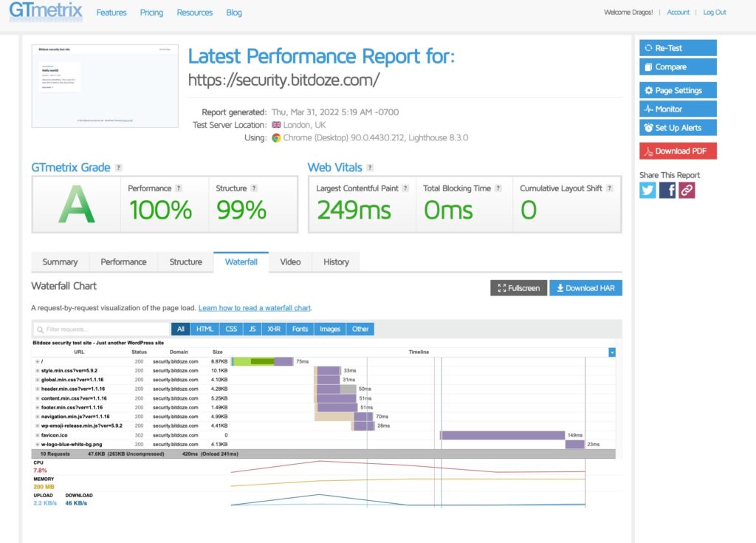The width and height of the screenshot is (756, 543).
Task: Click the Re-Test button
Action: pos(678,48)
